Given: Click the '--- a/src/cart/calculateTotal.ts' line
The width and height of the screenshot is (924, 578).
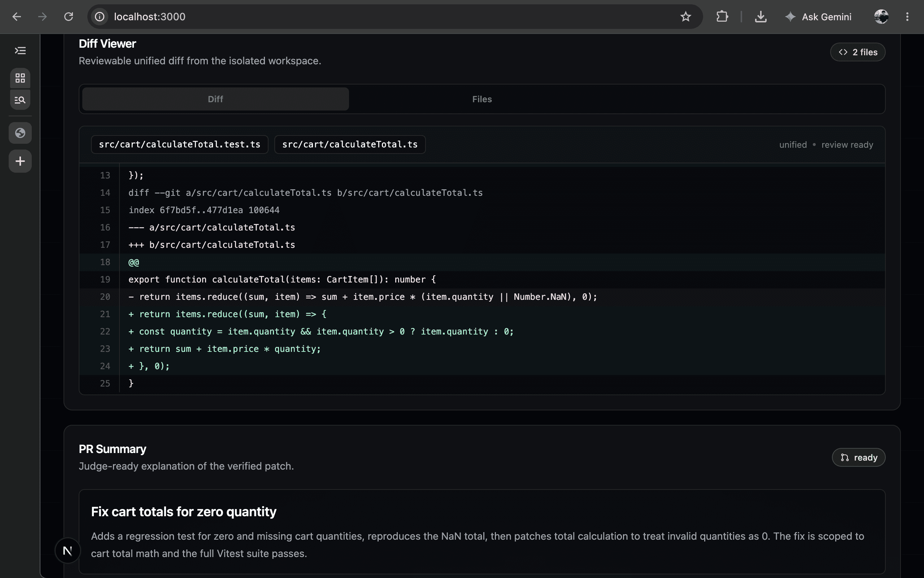Looking at the screenshot, I should point(482,228).
